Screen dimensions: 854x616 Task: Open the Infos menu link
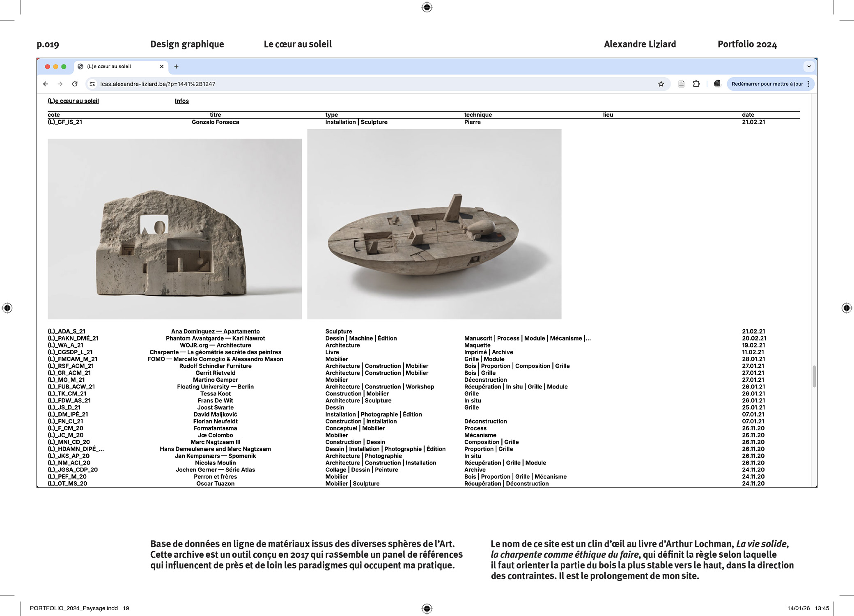click(181, 101)
